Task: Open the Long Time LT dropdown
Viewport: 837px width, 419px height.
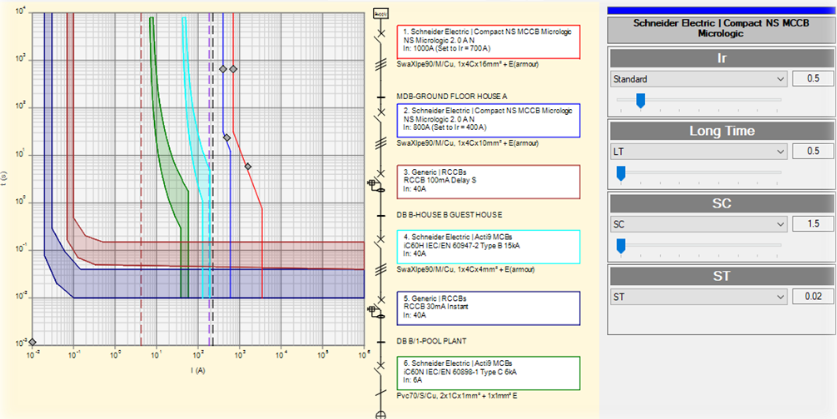Action: 699,152
